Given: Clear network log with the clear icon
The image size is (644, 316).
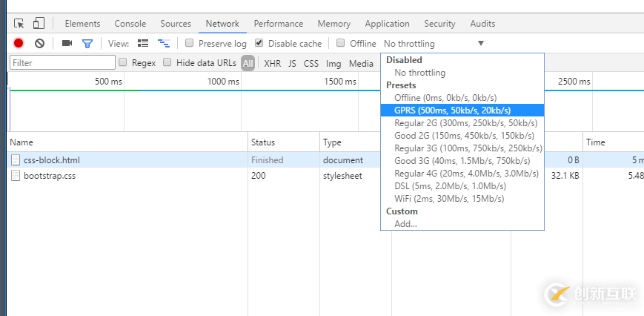Looking at the screenshot, I should (40, 44).
